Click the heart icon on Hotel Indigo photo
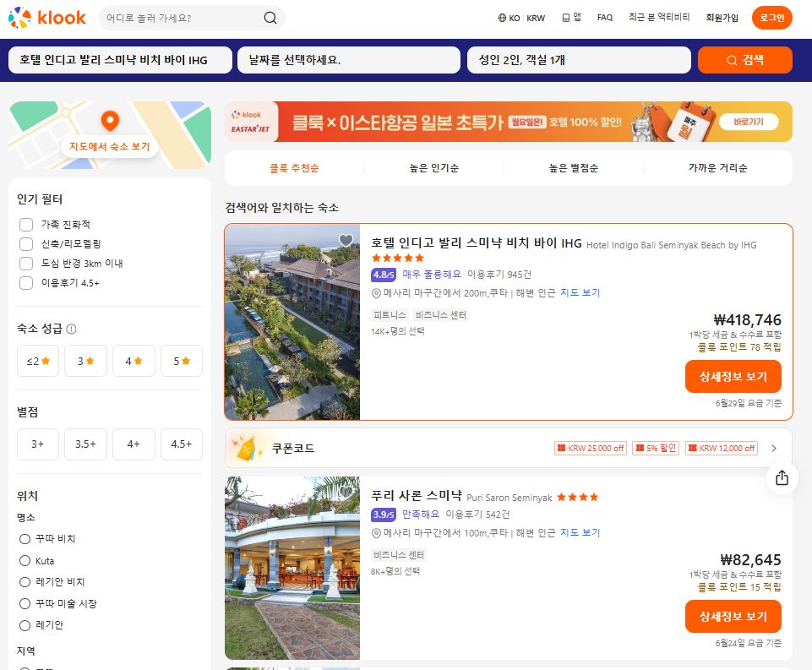Viewport: 812px width, 670px height. [x=346, y=240]
